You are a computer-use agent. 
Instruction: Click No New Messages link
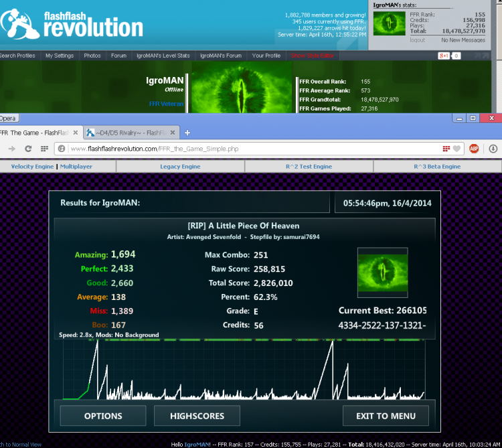463,40
